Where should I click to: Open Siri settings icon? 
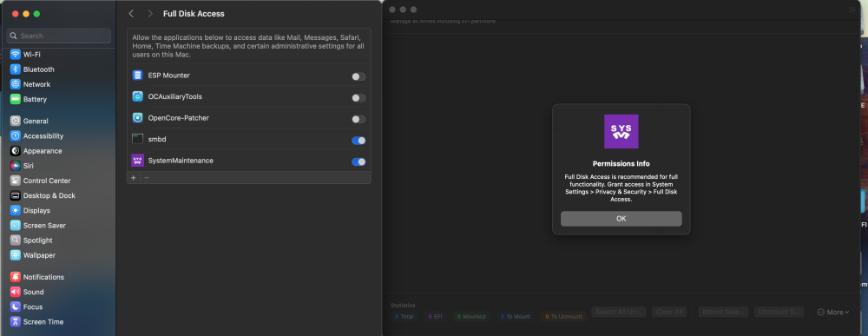(15, 166)
